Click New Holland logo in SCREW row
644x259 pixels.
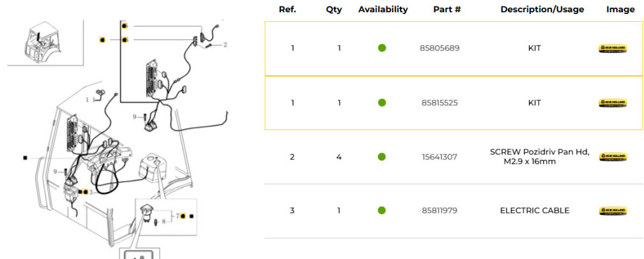click(612, 156)
